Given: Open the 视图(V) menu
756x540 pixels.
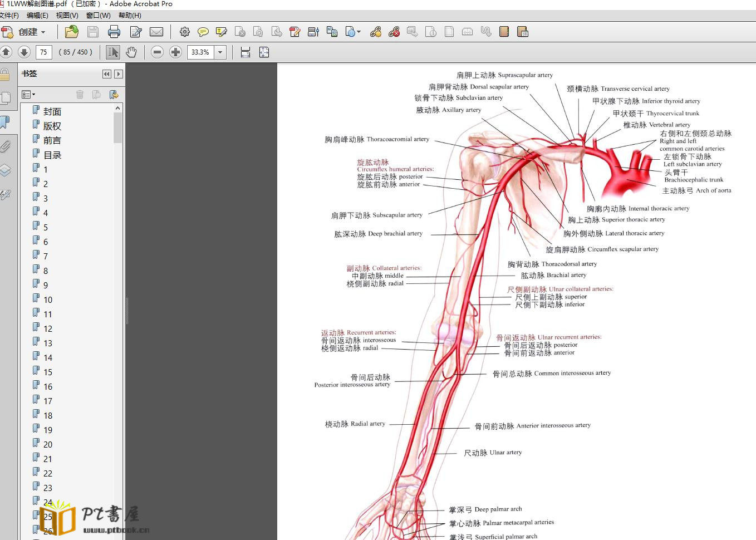Looking at the screenshot, I should [67, 16].
